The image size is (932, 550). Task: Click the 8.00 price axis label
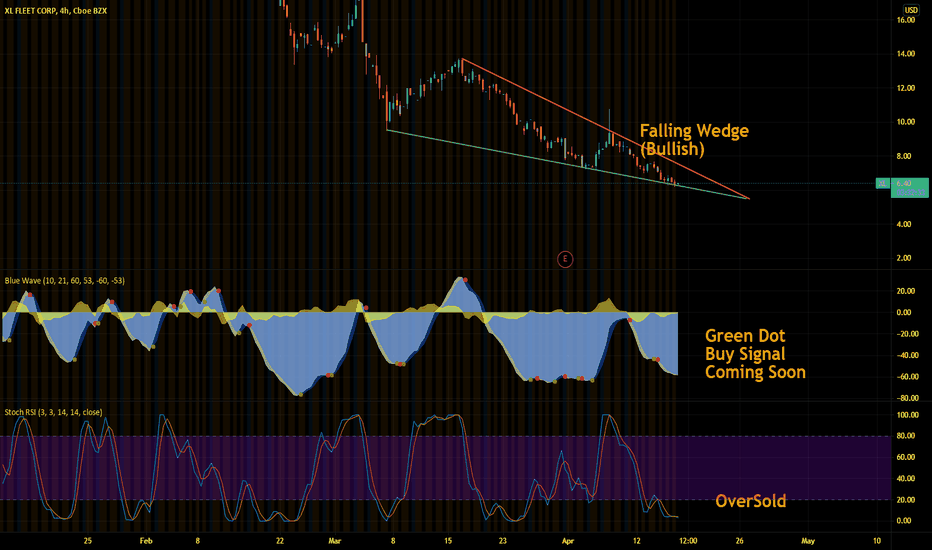(x=904, y=156)
